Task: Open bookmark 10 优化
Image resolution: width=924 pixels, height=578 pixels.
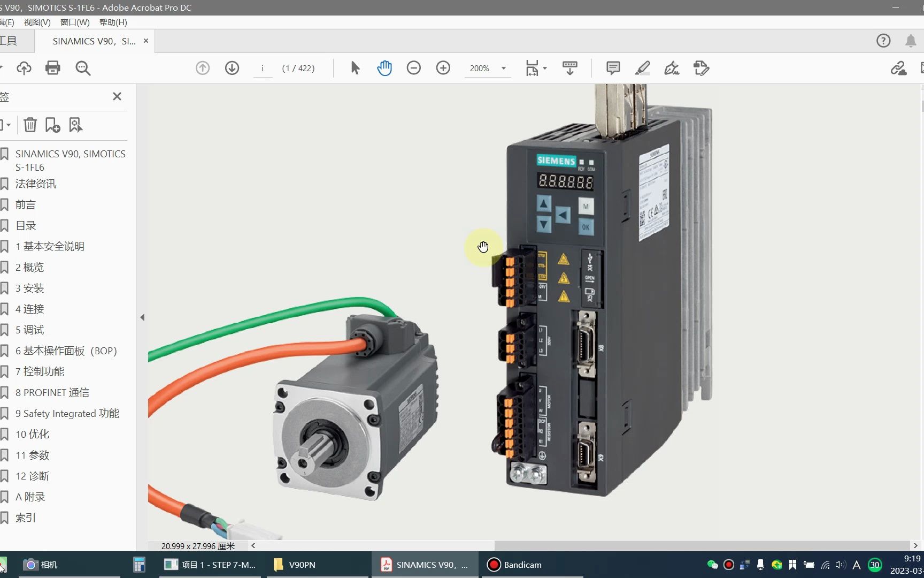Action: (32, 434)
